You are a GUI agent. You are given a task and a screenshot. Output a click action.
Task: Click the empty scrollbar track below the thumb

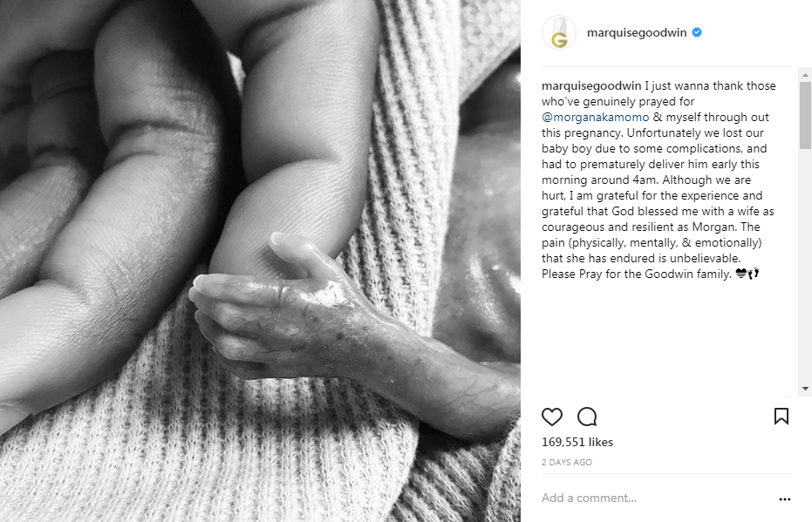click(x=805, y=266)
